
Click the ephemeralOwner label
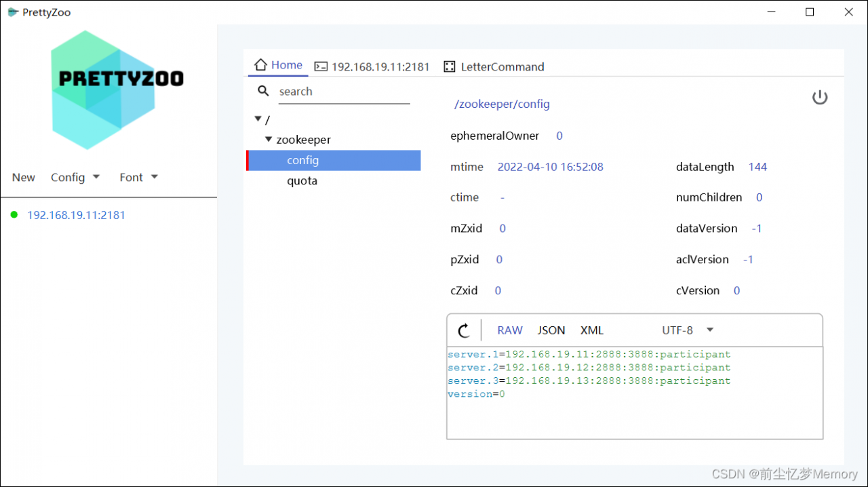(495, 136)
